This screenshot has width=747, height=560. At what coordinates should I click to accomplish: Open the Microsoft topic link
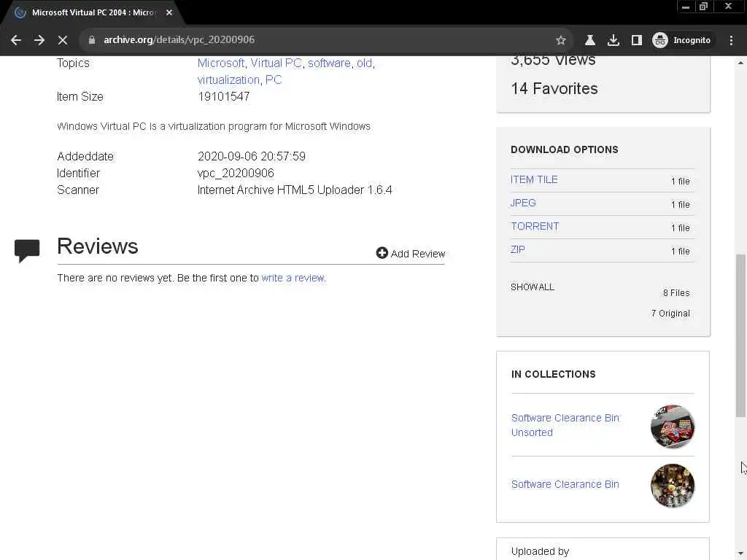click(220, 63)
